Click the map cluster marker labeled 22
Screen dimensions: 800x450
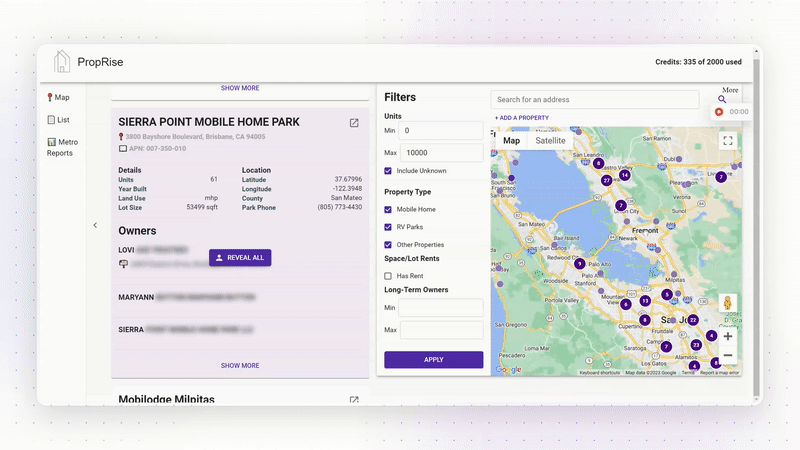point(693,320)
